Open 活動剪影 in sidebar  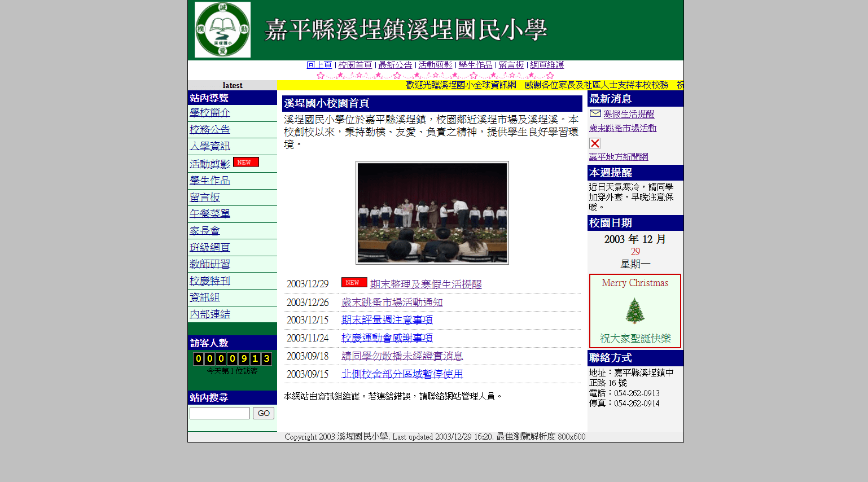[x=210, y=164]
